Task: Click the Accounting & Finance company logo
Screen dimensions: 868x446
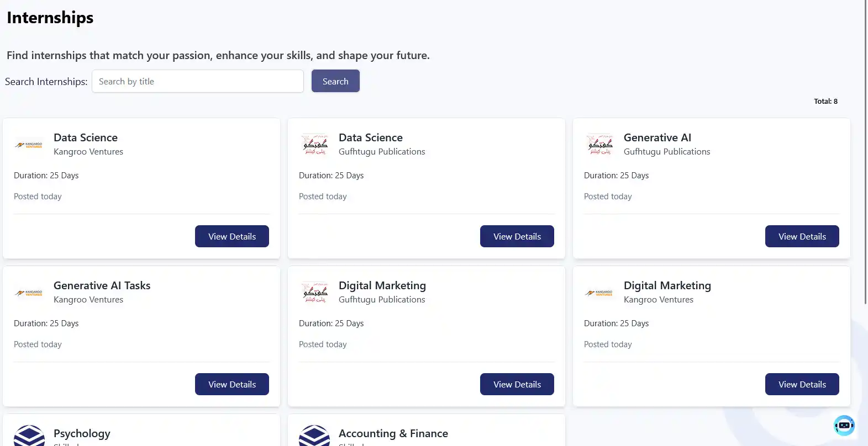Action: pos(314,436)
